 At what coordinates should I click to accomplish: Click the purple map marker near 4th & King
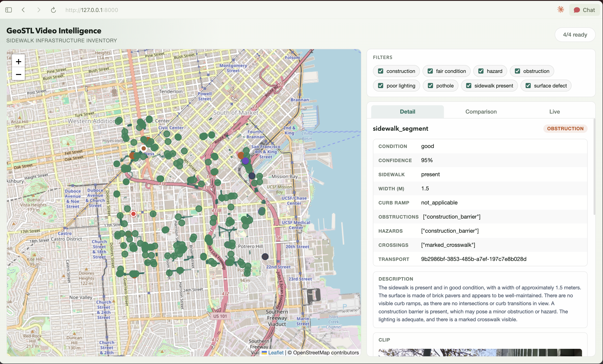coord(245,161)
